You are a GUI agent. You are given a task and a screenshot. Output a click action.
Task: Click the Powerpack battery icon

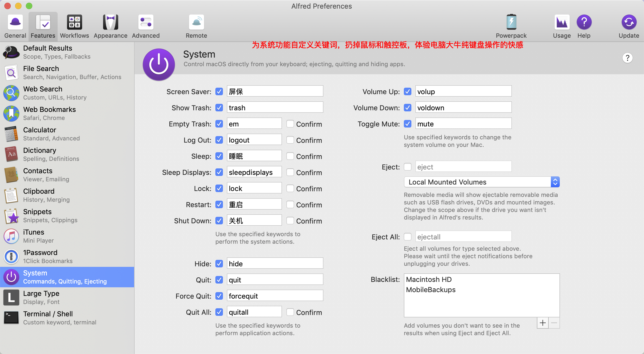point(511,22)
